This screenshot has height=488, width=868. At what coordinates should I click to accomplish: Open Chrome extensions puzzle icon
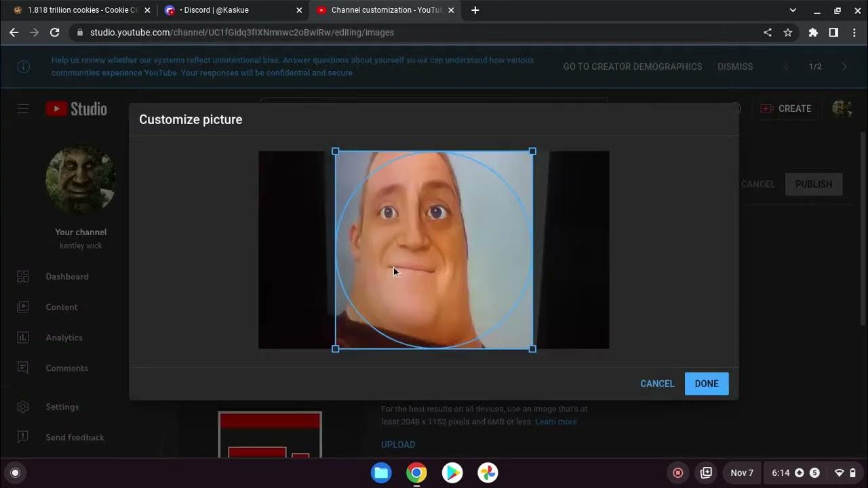pyautogui.click(x=813, y=33)
